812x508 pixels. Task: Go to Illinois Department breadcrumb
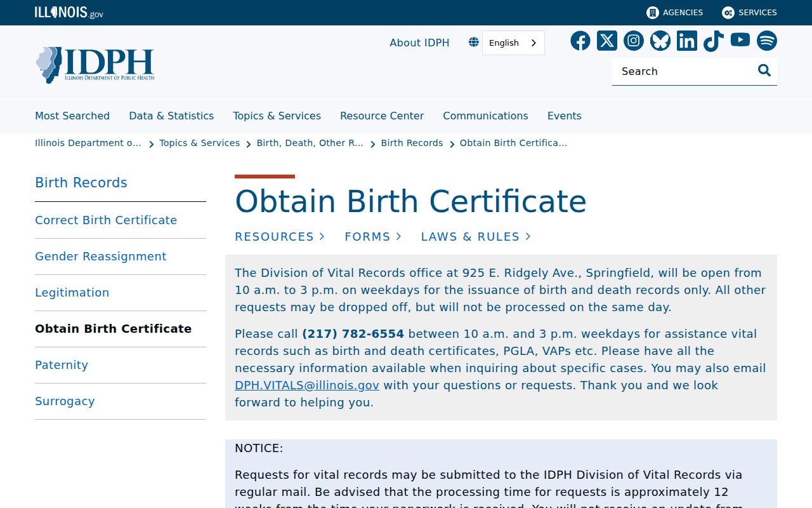(x=88, y=143)
